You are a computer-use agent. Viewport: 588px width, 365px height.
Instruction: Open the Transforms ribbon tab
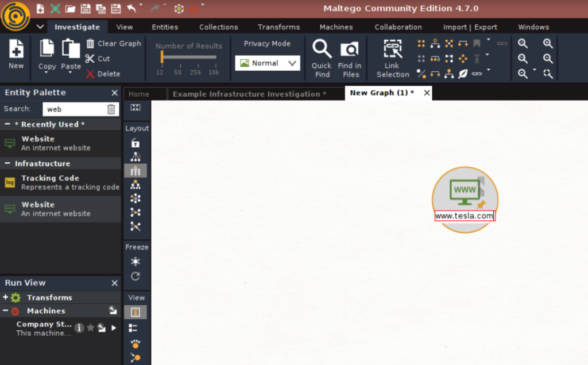278,27
